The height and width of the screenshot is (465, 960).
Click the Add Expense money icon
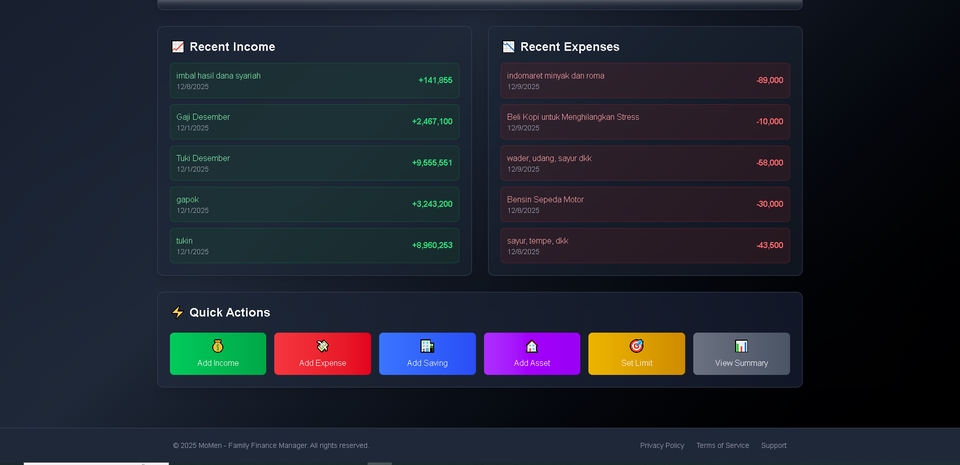(322, 346)
